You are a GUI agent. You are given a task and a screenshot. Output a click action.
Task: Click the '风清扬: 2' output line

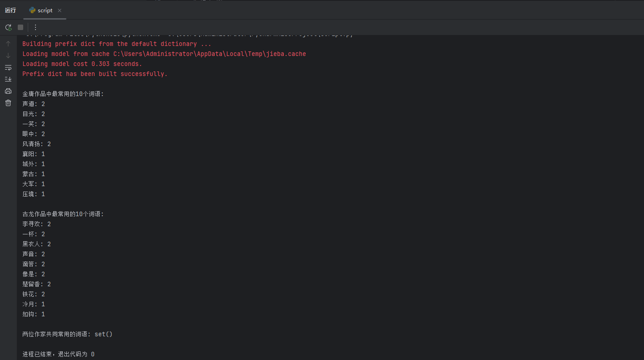(36, 144)
